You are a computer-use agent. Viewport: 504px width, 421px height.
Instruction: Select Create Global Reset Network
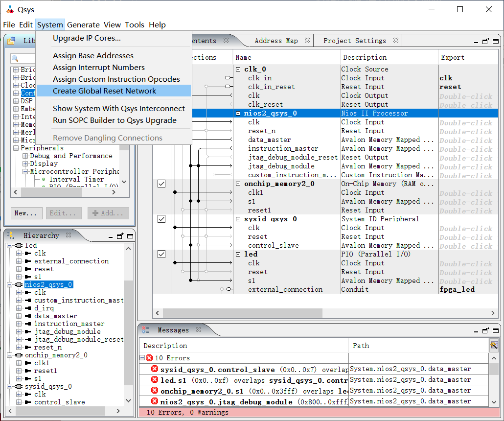[104, 91]
